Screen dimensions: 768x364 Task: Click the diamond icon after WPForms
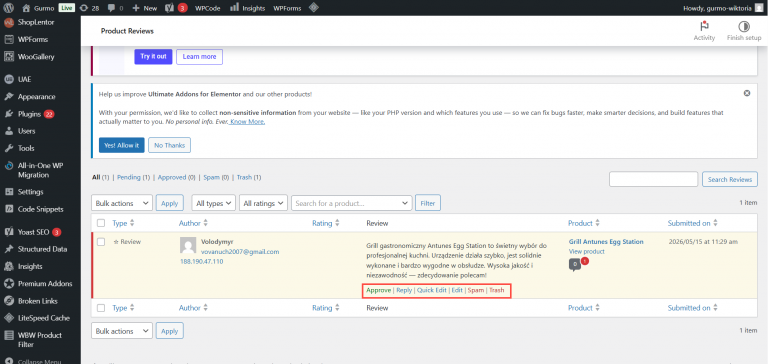pyautogui.click(x=314, y=8)
